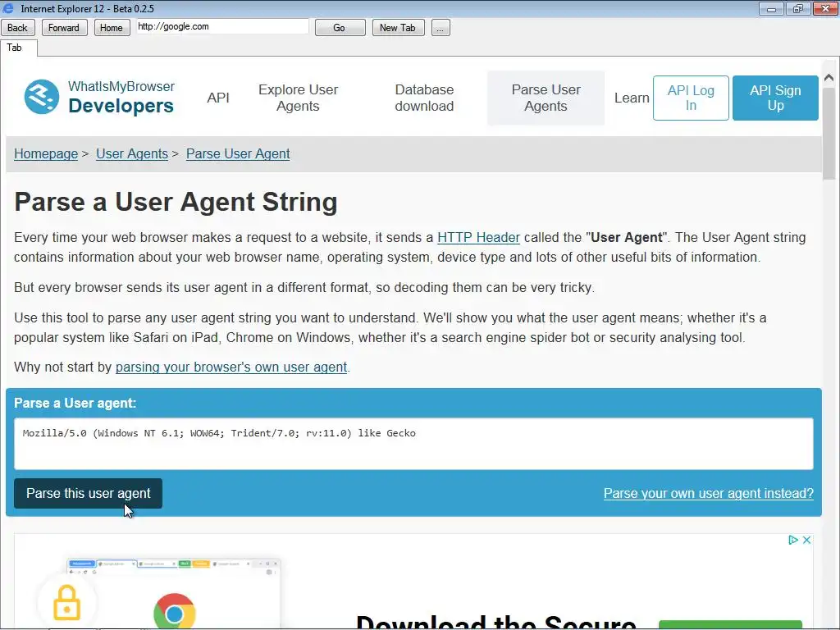Open the '...' more options button

point(440,28)
